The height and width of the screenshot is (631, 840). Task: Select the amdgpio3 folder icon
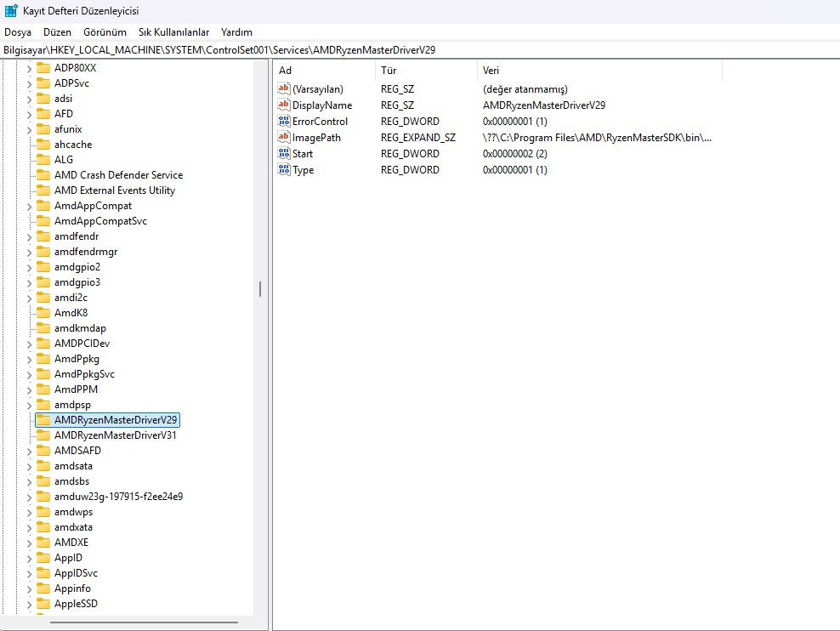point(43,282)
